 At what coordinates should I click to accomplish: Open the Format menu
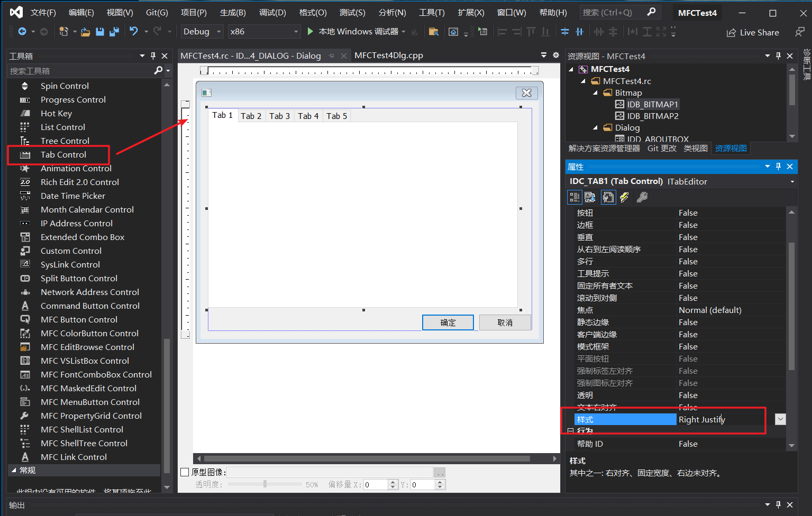313,13
